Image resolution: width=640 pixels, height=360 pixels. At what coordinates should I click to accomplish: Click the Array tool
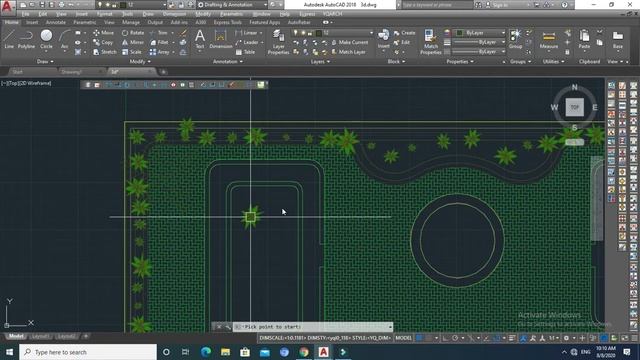(x=159, y=52)
